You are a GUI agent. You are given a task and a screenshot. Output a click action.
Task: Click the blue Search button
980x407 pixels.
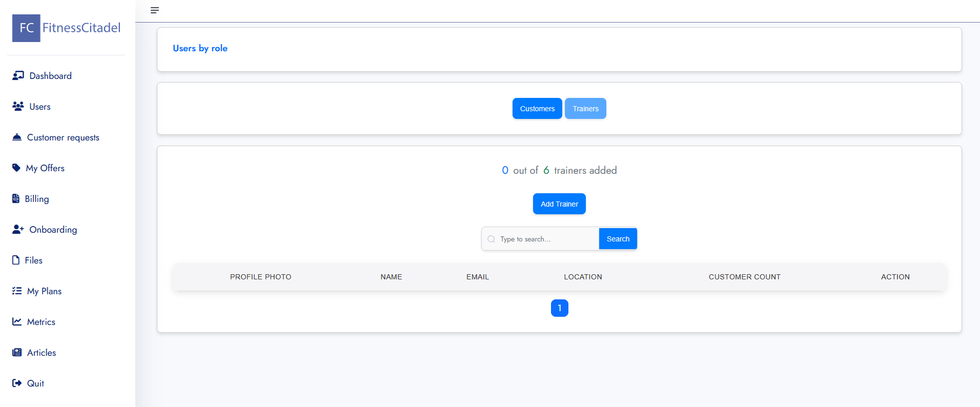click(x=618, y=239)
